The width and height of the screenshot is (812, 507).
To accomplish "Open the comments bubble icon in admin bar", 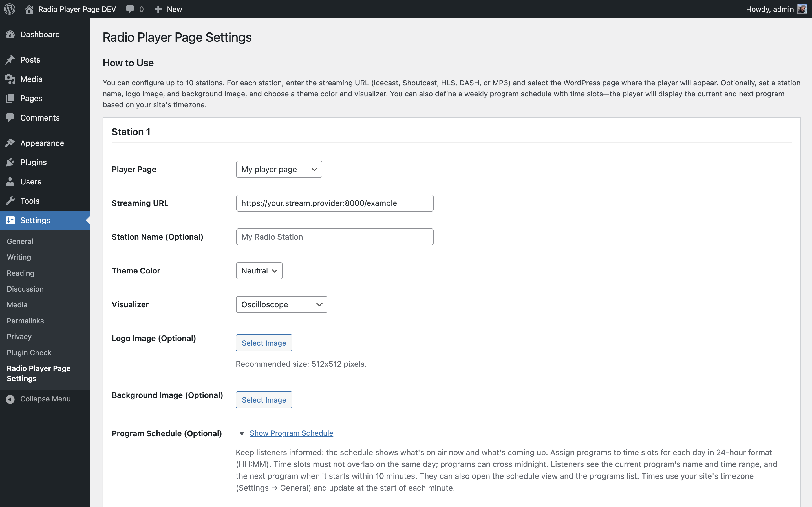I will click(x=130, y=9).
